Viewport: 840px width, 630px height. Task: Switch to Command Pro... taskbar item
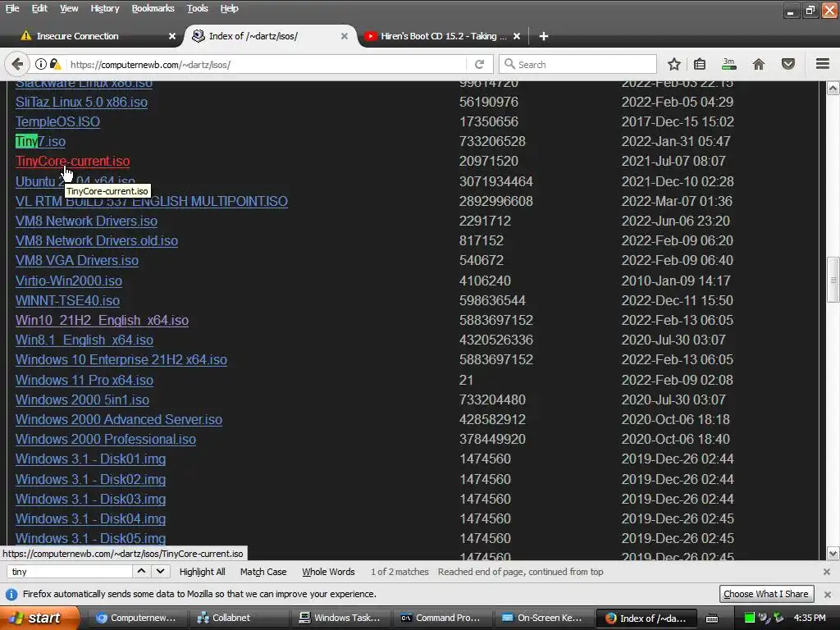coord(441,618)
